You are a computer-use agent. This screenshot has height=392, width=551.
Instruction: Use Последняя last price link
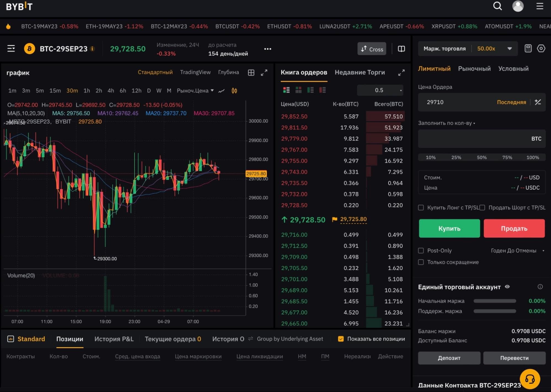511,102
